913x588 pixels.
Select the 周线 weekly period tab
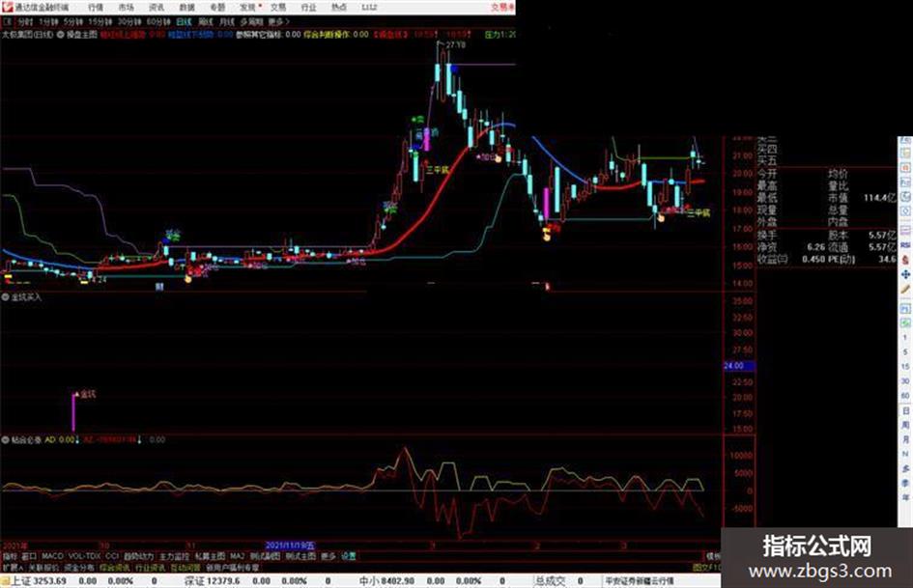pos(206,21)
